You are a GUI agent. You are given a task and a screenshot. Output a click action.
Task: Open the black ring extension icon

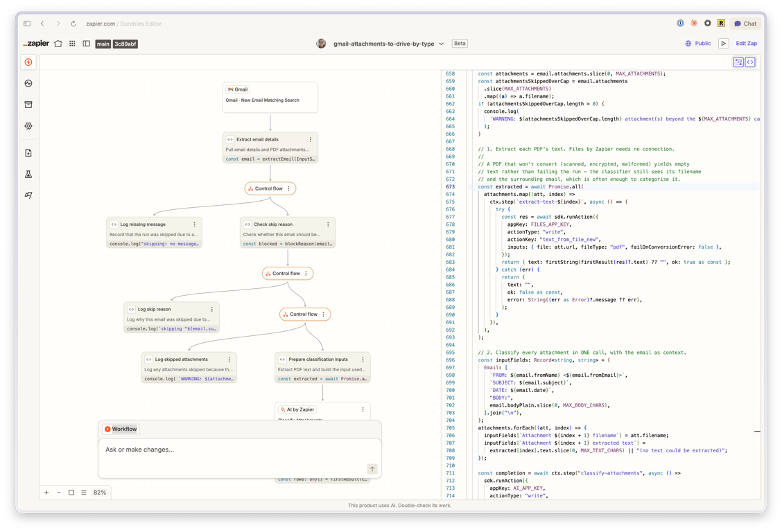coord(708,23)
